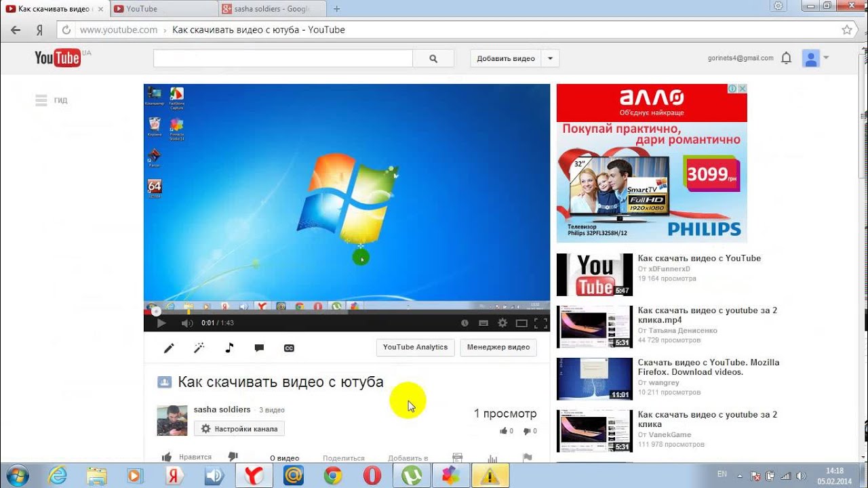The width and height of the screenshot is (868, 488).
Task: Open the notifications bell
Action: point(787,58)
